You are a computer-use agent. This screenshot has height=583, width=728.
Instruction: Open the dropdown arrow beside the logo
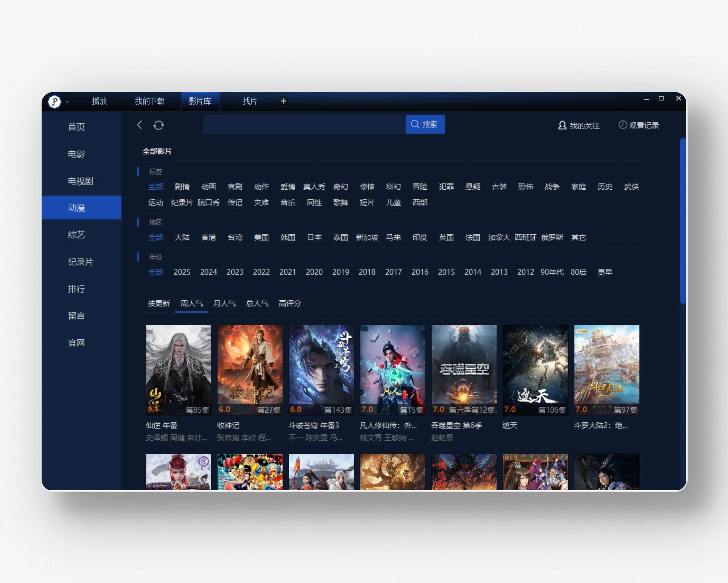pyautogui.click(x=67, y=102)
